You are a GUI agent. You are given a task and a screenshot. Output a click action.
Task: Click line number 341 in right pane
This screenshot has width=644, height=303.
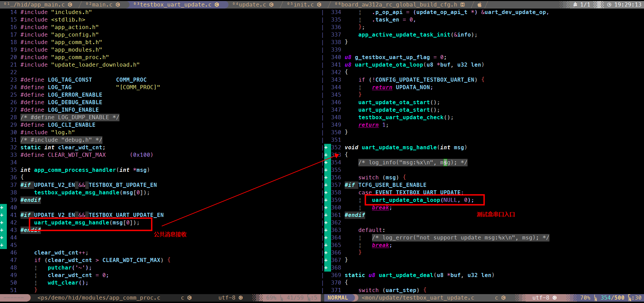(336, 65)
